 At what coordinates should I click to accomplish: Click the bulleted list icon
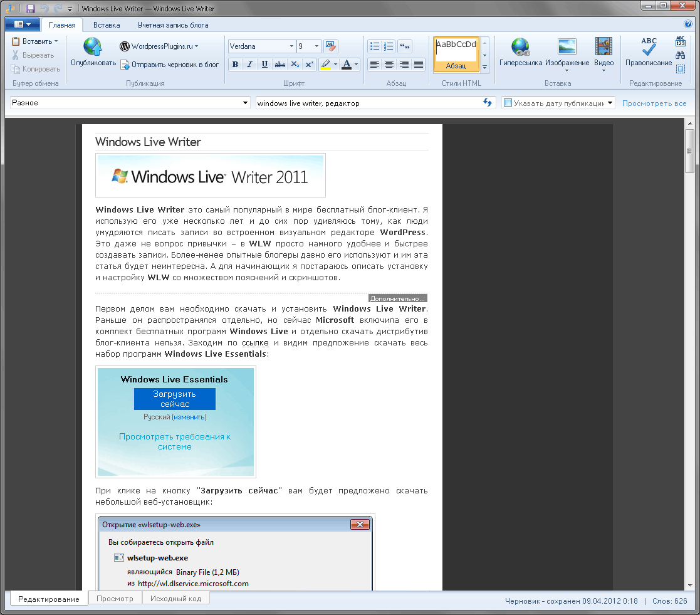click(375, 46)
